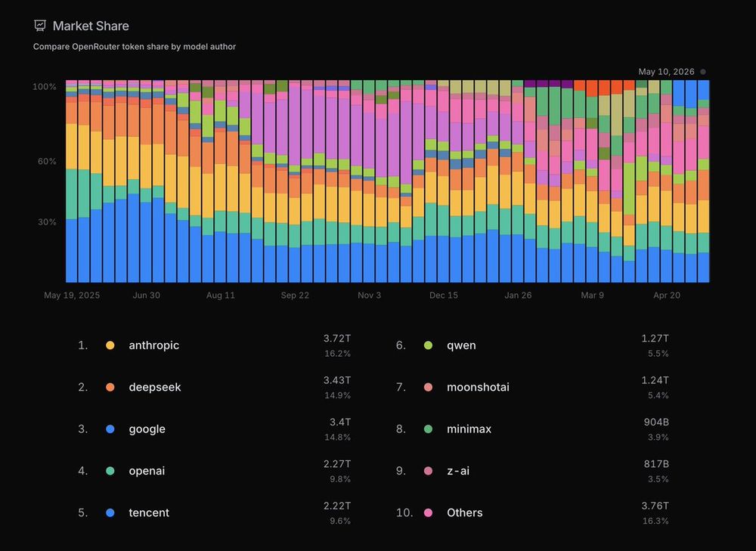Click the 5.4% share for moonshotai
Image resolution: width=756 pixels, height=551 pixels.
[x=658, y=396]
